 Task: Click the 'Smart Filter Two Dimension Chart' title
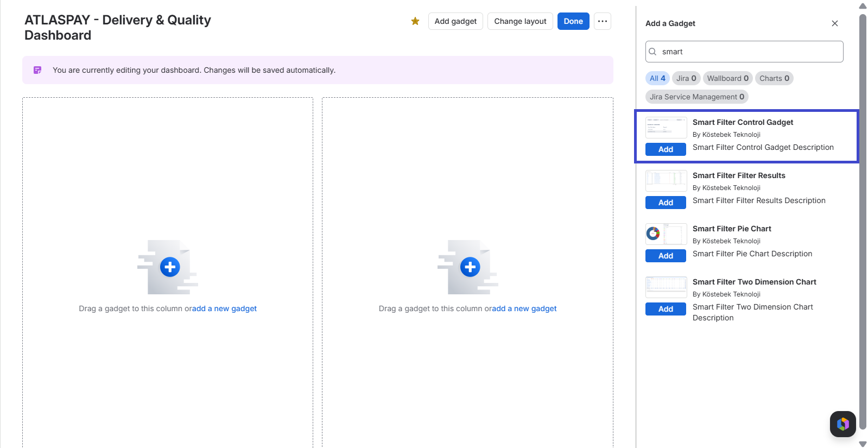coord(755,282)
